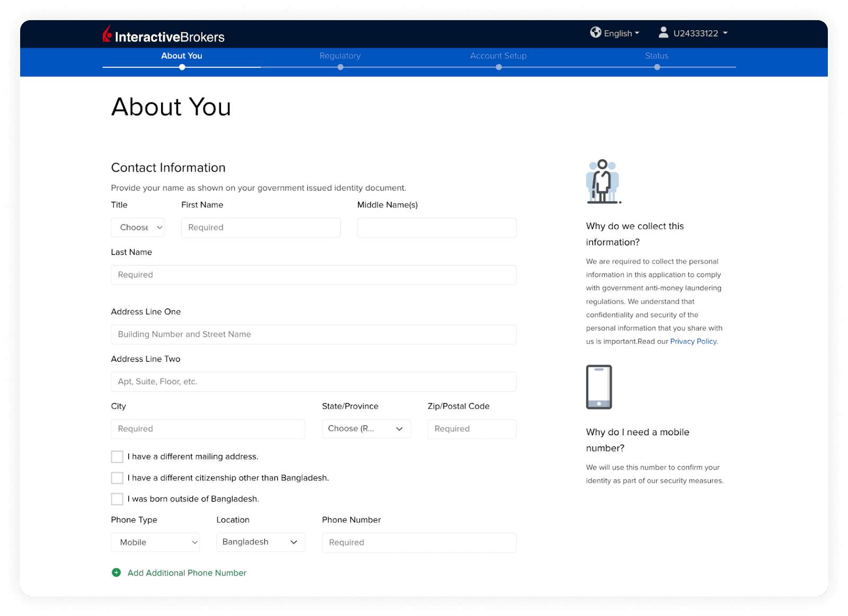The image size is (848, 616).
Task: Click the green plus icon for additional phone
Action: click(x=117, y=573)
